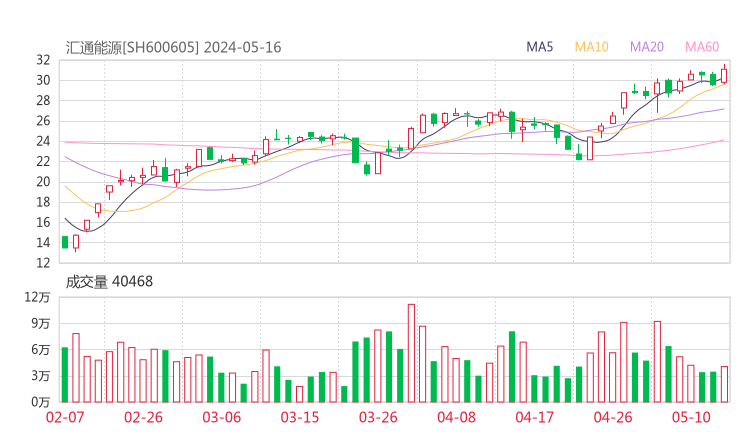Click the 03-15 date axis label
This screenshot has height=440, width=740.
(x=300, y=417)
